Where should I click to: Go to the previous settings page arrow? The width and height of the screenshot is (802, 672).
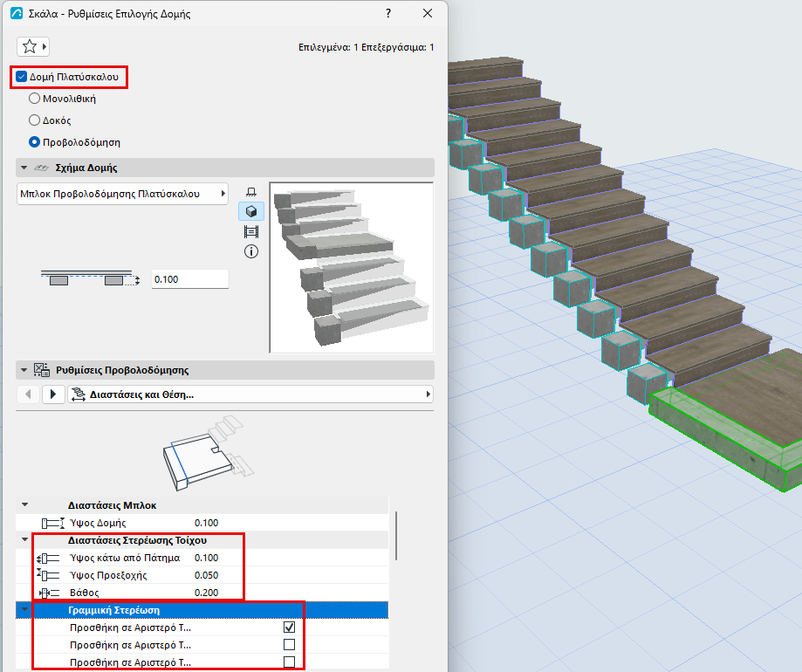28,394
